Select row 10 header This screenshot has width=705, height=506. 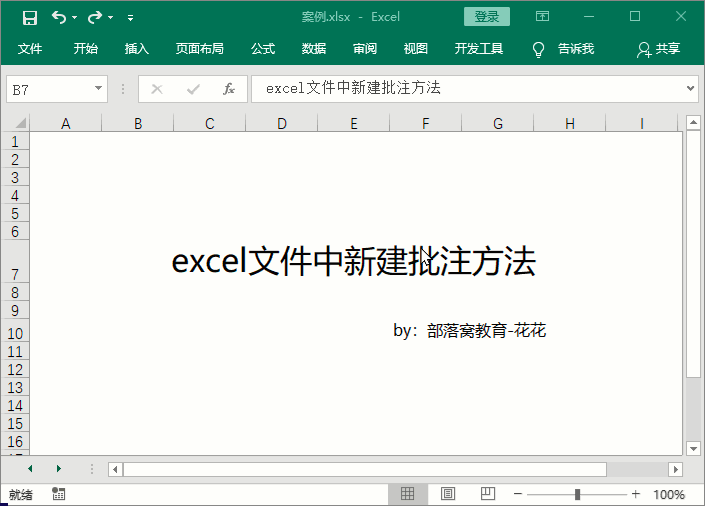(x=15, y=331)
